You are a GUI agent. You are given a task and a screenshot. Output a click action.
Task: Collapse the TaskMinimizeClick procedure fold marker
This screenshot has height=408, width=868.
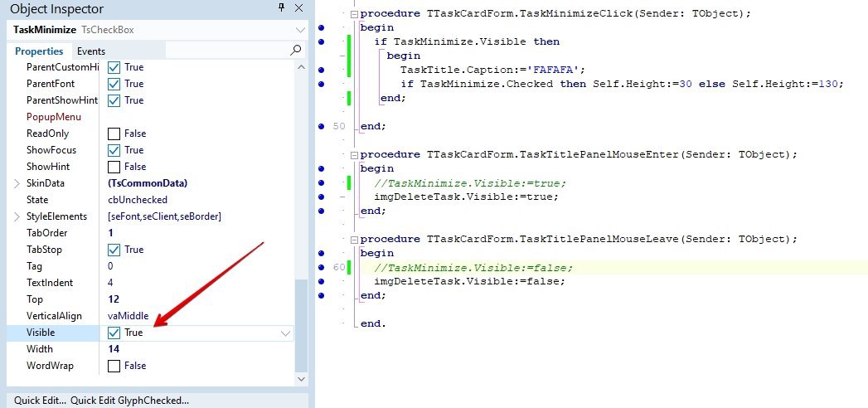click(354, 13)
